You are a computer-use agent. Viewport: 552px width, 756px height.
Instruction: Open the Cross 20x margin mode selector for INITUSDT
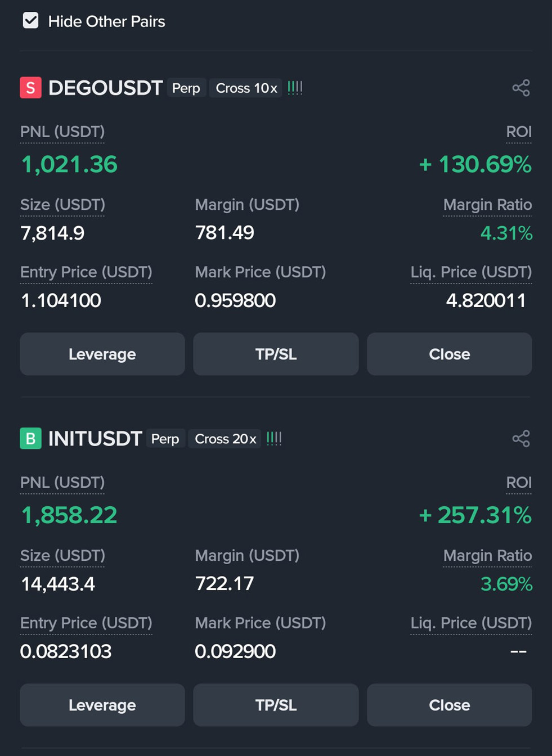point(224,438)
